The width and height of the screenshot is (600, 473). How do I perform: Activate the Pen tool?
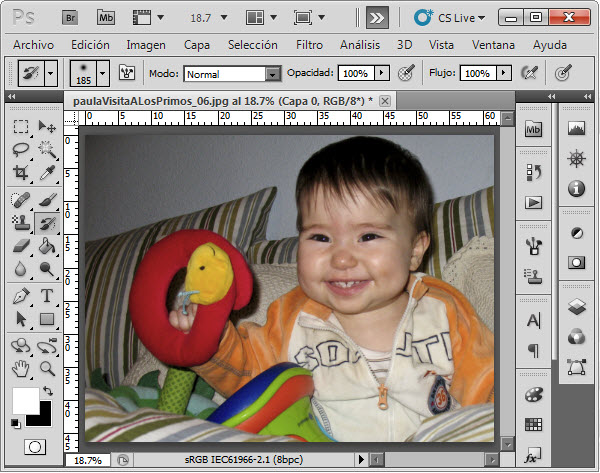click(21, 296)
